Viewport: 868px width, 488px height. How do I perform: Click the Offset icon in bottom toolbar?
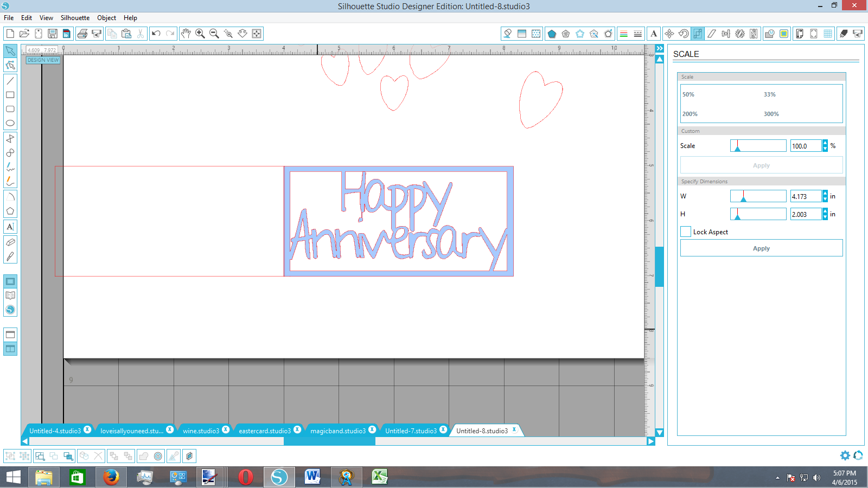(x=158, y=456)
